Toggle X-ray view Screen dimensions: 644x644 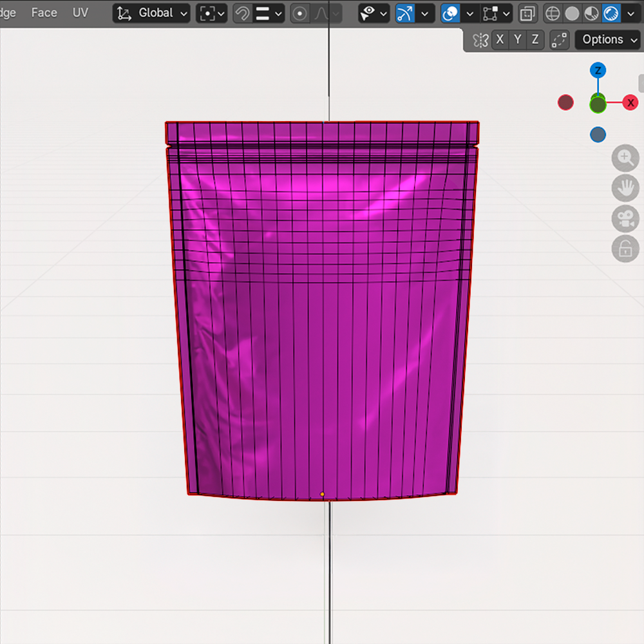click(527, 14)
